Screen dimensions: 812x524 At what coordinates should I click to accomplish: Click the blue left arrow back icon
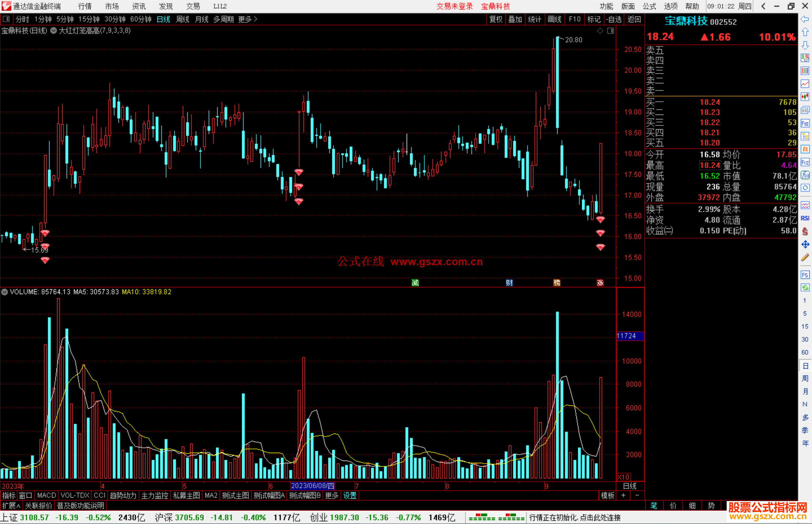(805, 19)
